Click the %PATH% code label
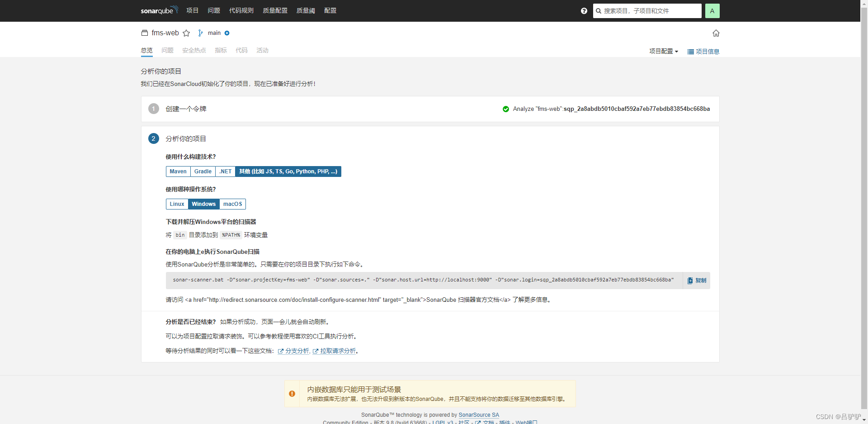 point(231,235)
